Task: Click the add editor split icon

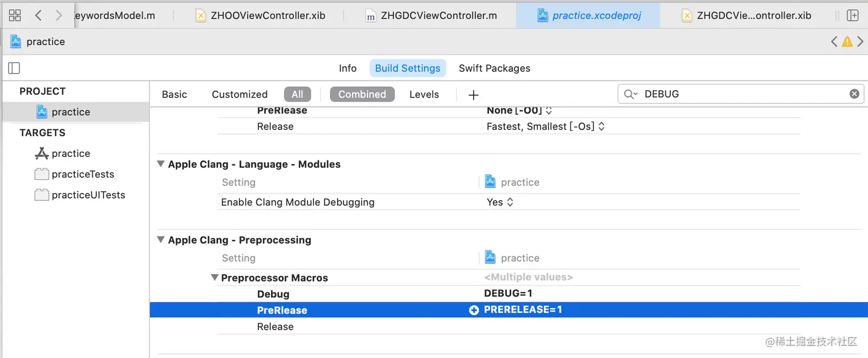Action: pos(852,16)
